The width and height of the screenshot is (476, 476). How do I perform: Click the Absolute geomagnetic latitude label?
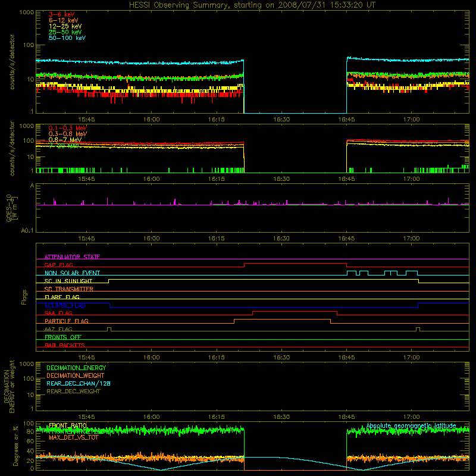click(411, 425)
